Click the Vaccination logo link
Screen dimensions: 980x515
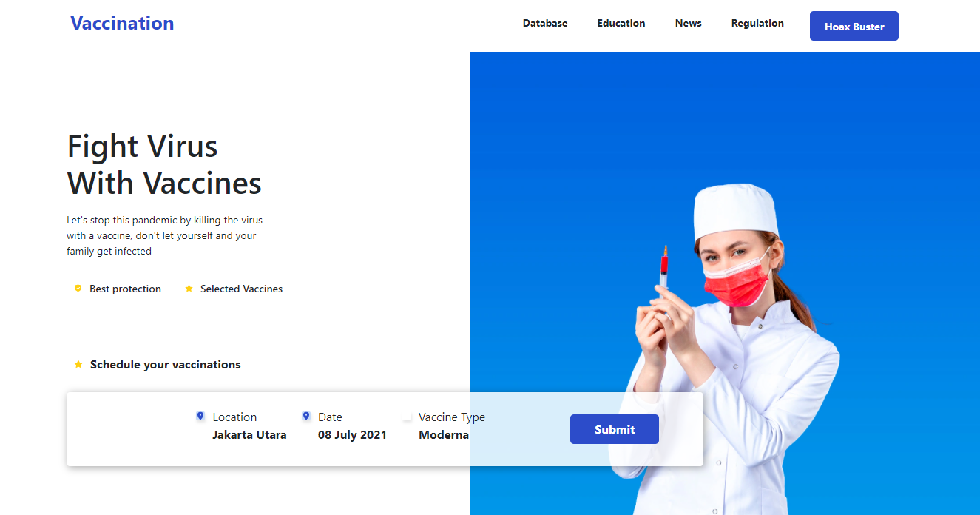[122, 23]
